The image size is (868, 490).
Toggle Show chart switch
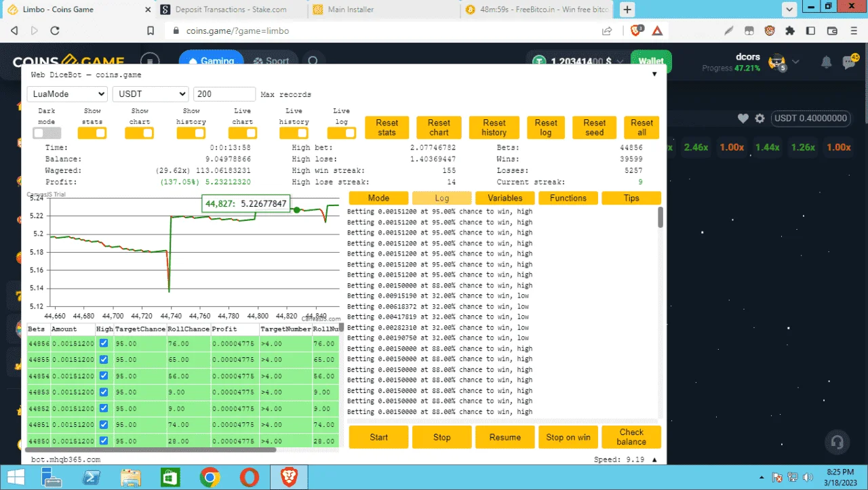[140, 134]
